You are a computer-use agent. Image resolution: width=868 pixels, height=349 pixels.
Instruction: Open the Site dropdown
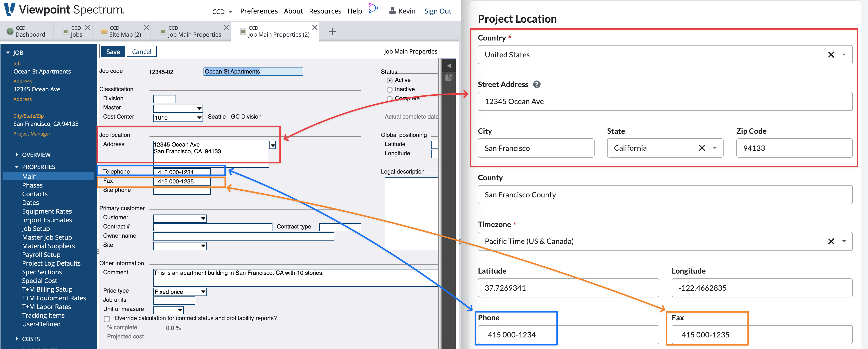tap(203, 246)
